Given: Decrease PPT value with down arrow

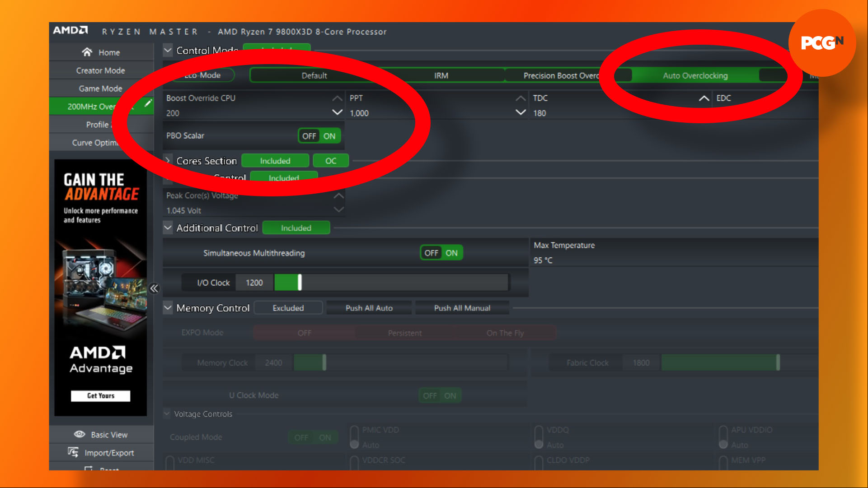Looking at the screenshot, I should pyautogui.click(x=521, y=112).
